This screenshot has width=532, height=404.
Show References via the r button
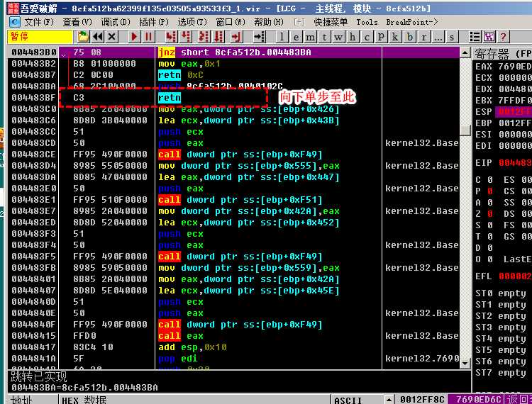click(424, 37)
